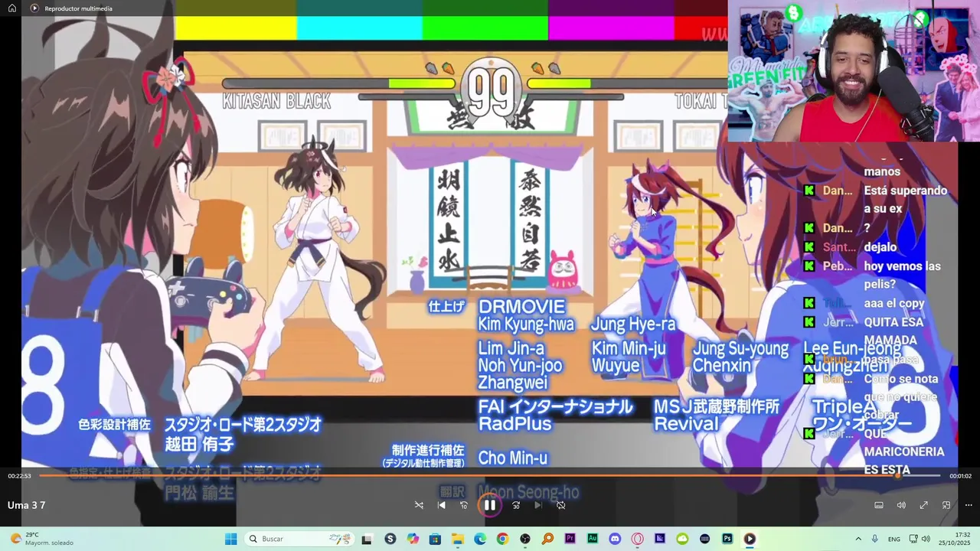This screenshot has height=551, width=980.
Task: Toggle subtitles and captions button
Action: [x=879, y=505]
